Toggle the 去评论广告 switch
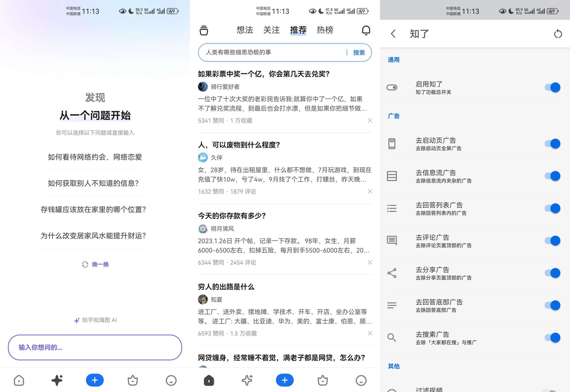 point(553,241)
